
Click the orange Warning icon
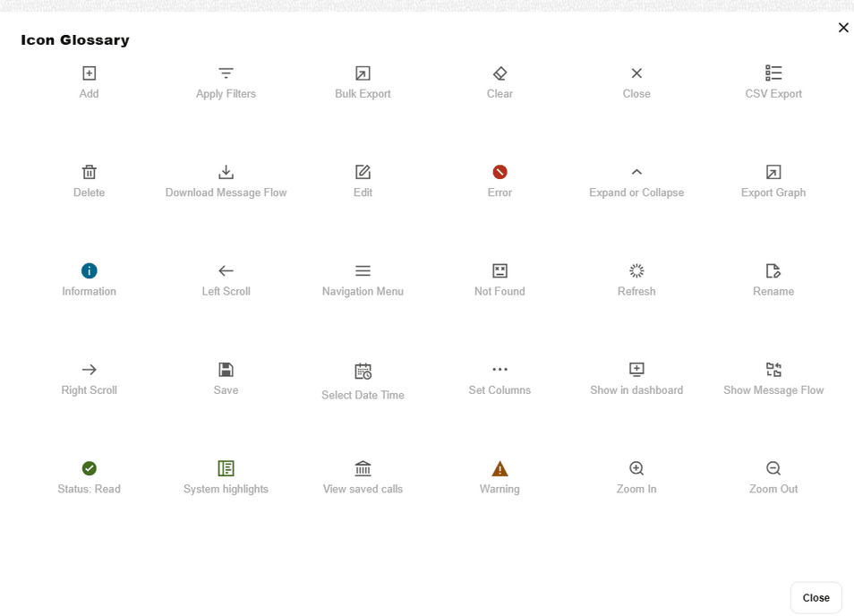point(500,468)
